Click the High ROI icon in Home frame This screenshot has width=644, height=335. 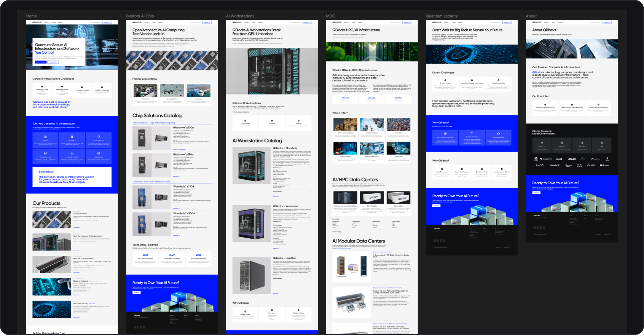[45, 137]
